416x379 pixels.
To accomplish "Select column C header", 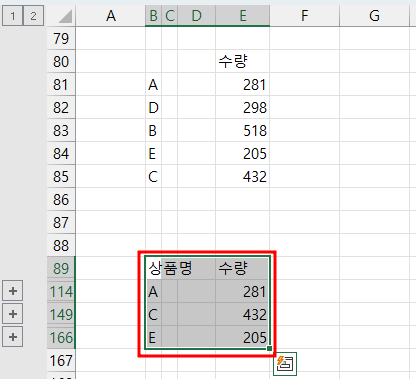I will pos(170,16).
